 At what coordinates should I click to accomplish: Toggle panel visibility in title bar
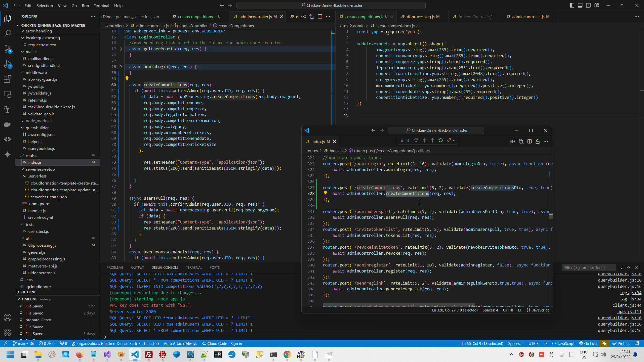click(580, 5)
